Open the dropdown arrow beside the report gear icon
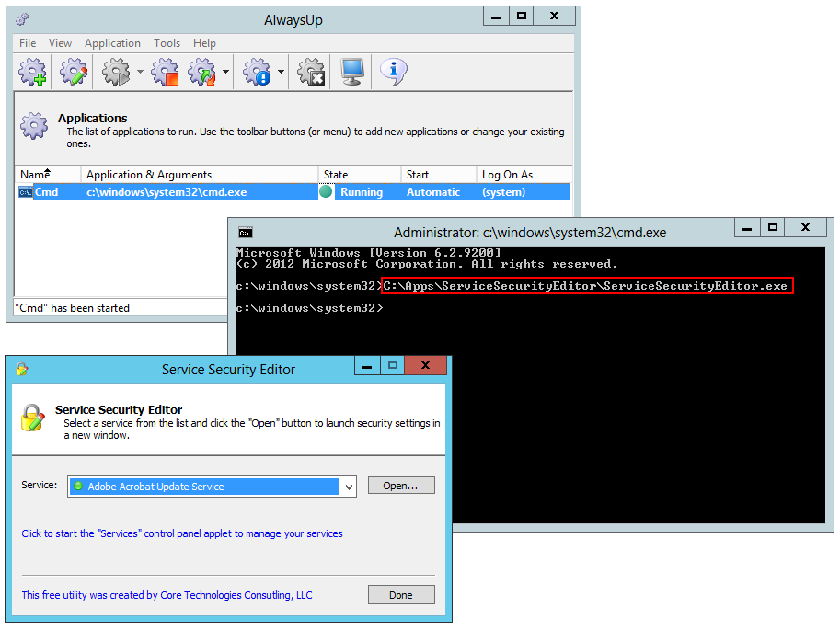The height and width of the screenshot is (630, 840). 281,71
